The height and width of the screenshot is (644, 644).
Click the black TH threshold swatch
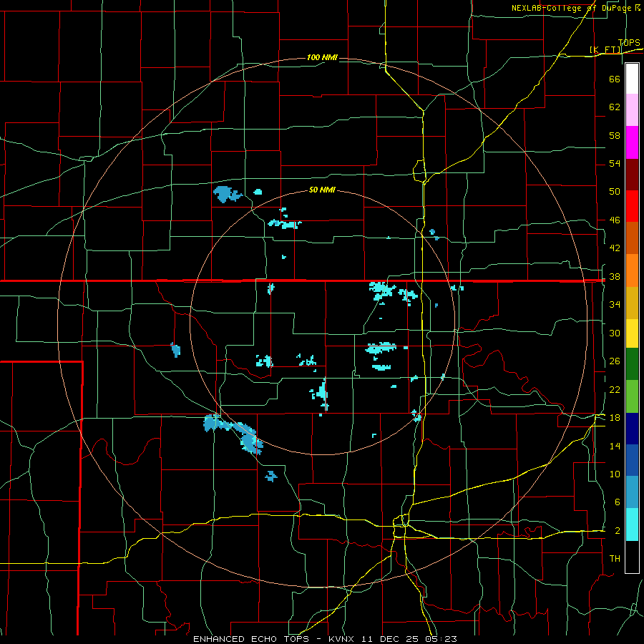(632, 557)
